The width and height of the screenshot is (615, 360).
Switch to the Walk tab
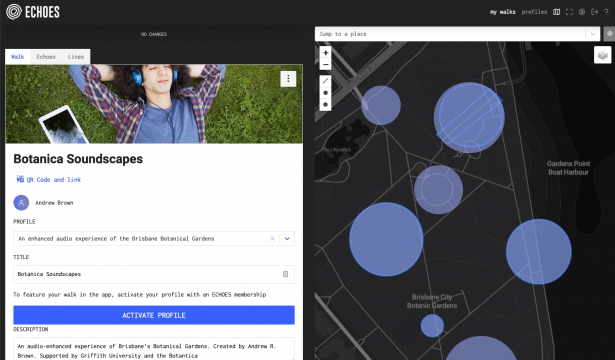[x=18, y=57]
